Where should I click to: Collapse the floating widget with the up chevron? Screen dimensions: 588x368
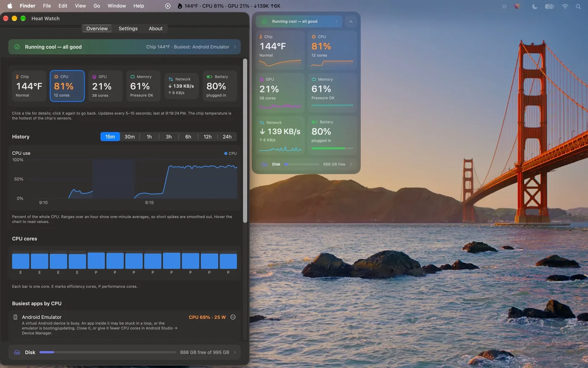[x=351, y=21]
